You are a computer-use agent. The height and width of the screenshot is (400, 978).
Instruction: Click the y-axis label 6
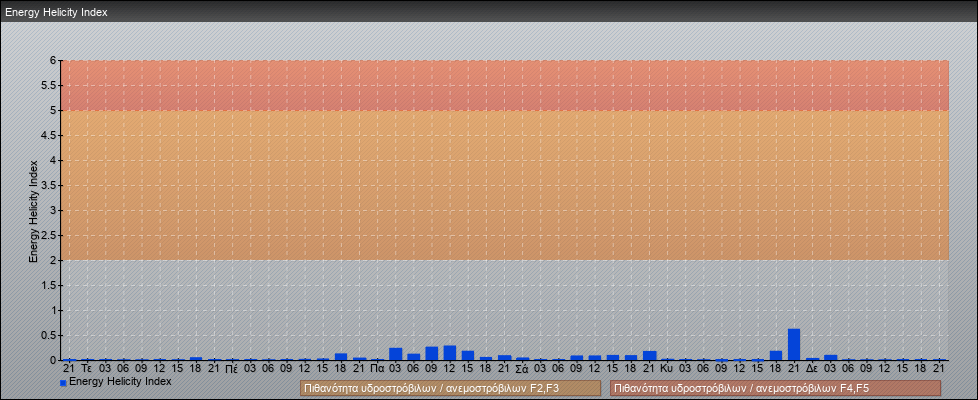53,61
